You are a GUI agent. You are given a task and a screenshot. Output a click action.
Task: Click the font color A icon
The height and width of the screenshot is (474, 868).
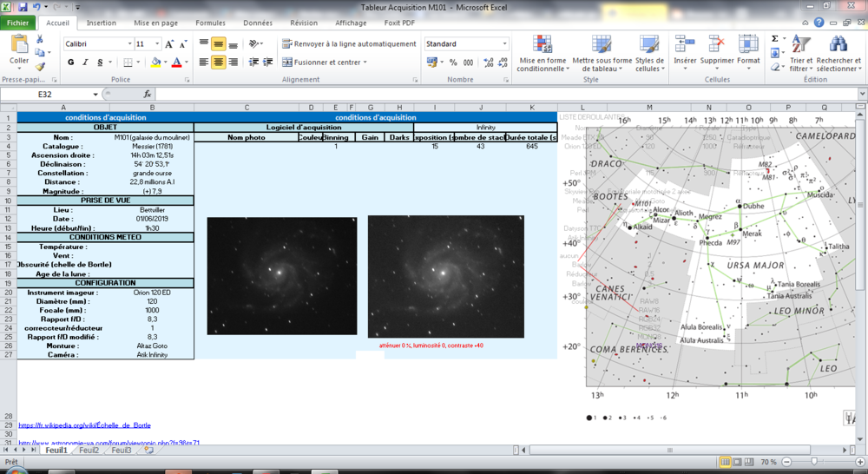pyautogui.click(x=176, y=63)
